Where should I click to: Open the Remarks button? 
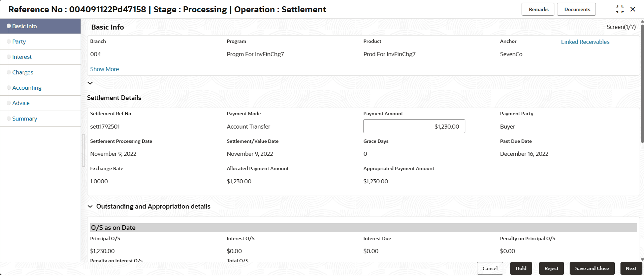point(538,9)
